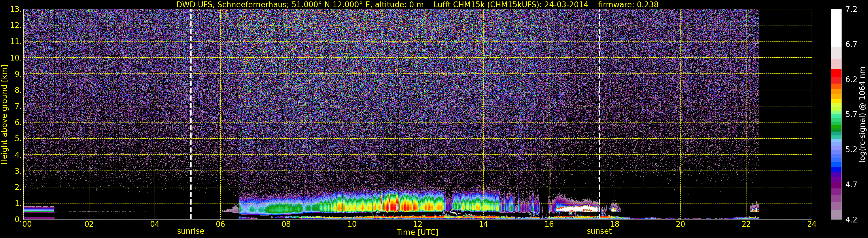Click the time axis tick '20'
The height and width of the screenshot is (238, 868).
click(680, 224)
